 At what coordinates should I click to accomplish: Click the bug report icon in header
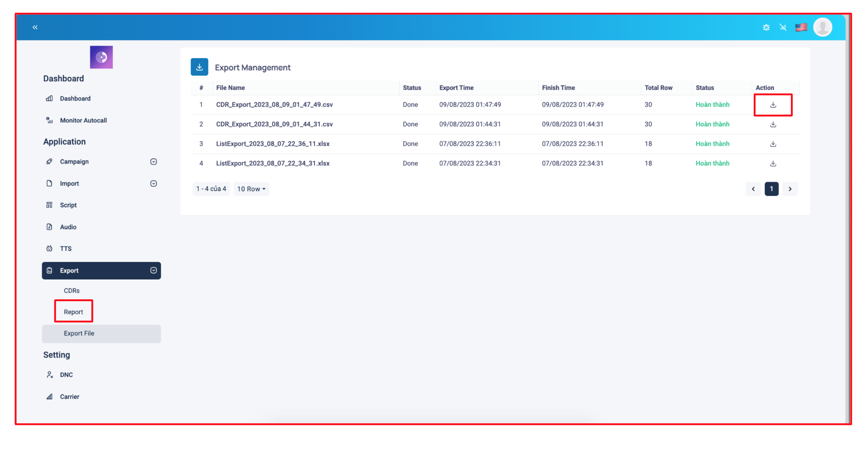(x=766, y=27)
